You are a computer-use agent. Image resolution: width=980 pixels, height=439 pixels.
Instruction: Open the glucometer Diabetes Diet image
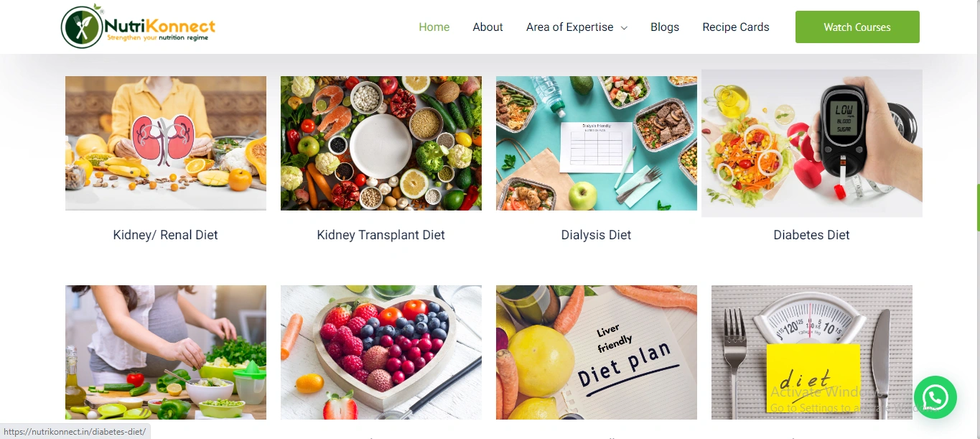click(812, 144)
